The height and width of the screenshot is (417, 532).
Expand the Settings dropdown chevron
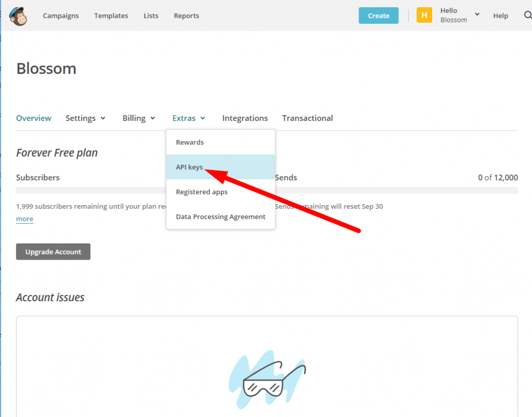103,118
